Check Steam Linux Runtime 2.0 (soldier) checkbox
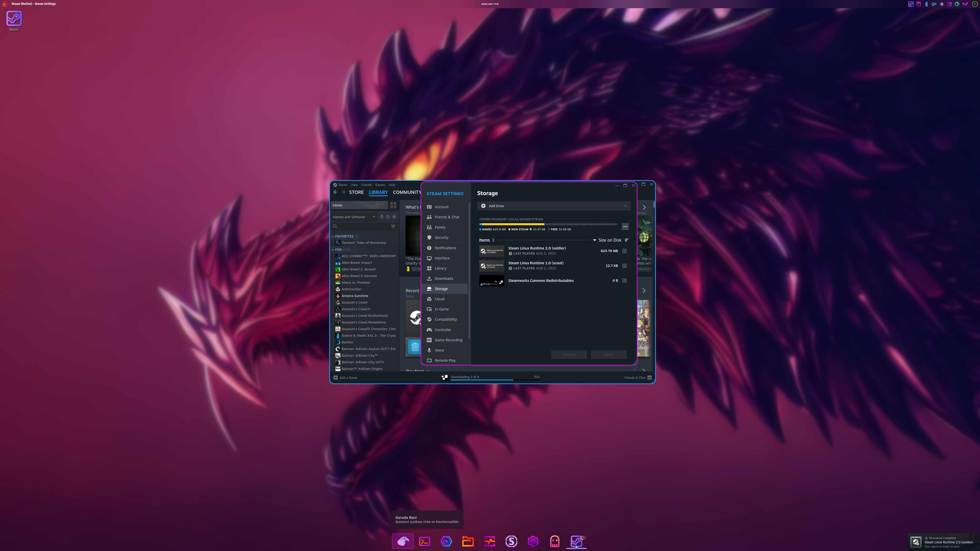 tap(624, 251)
